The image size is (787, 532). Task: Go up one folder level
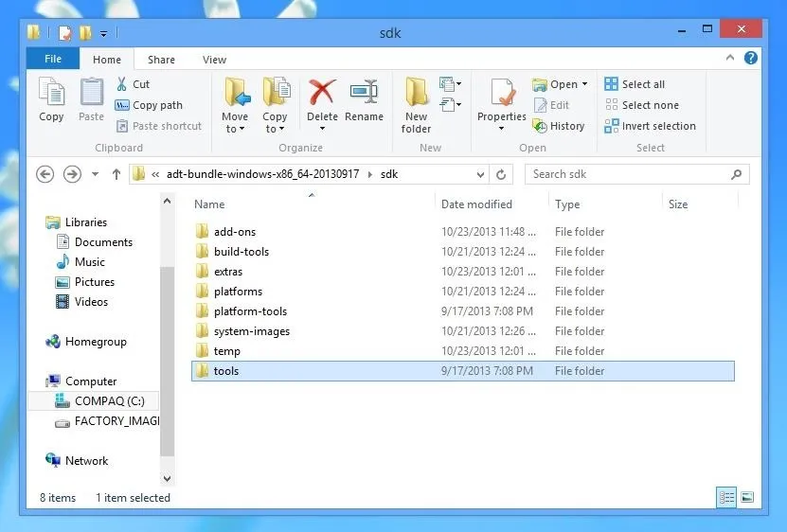tap(116, 174)
